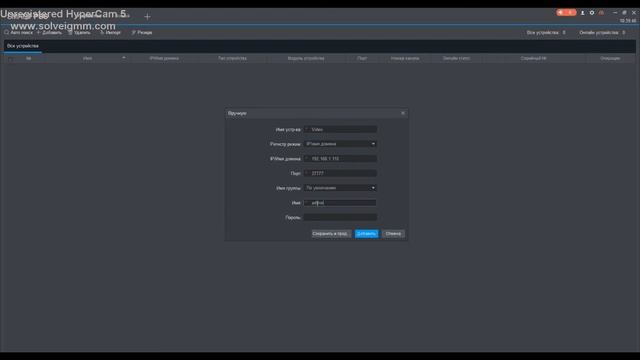Click the Сохранить и прод. button
The width and height of the screenshot is (640, 360).
point(331,234)
